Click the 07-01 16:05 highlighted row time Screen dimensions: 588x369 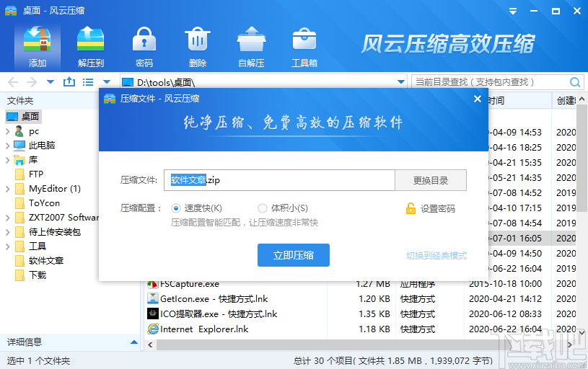tap(515, 238)
